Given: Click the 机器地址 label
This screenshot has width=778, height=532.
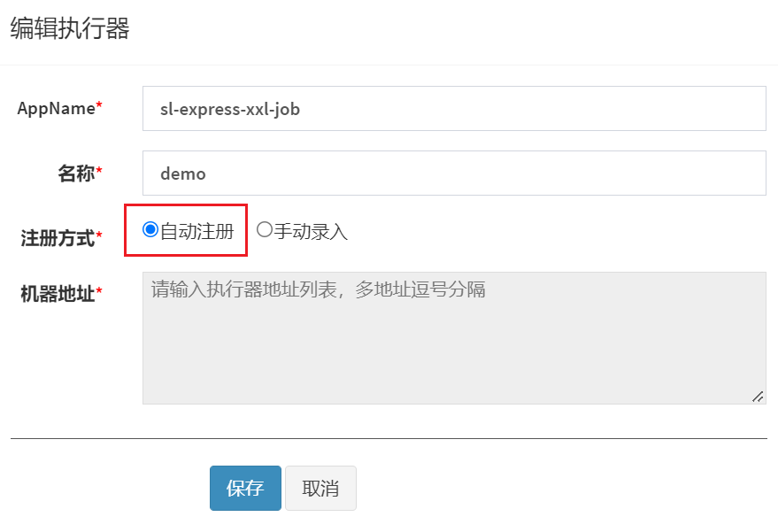Looking at the screenshot, I should [x=58, y=293].
